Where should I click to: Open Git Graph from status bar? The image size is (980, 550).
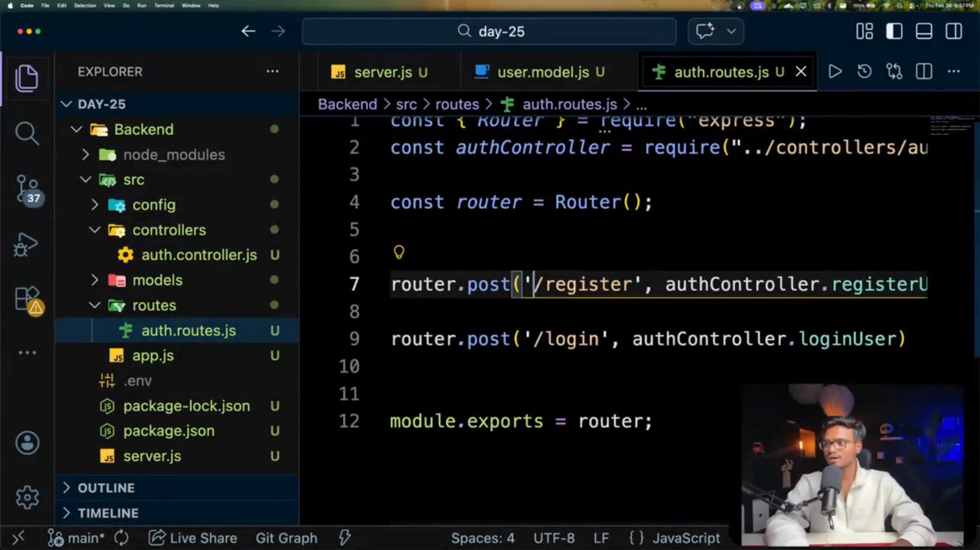(x=286, y=538)
